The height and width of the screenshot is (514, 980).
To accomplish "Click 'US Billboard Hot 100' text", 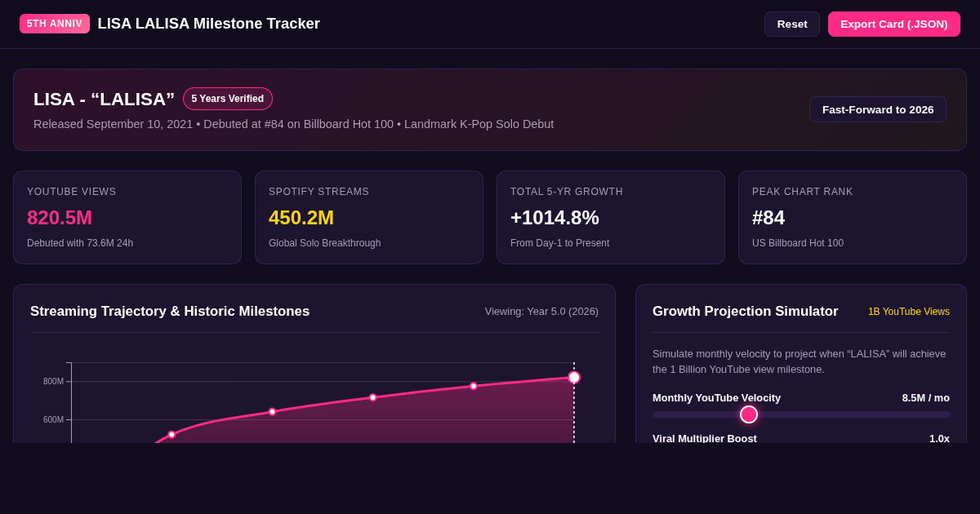I will (798, 243).
